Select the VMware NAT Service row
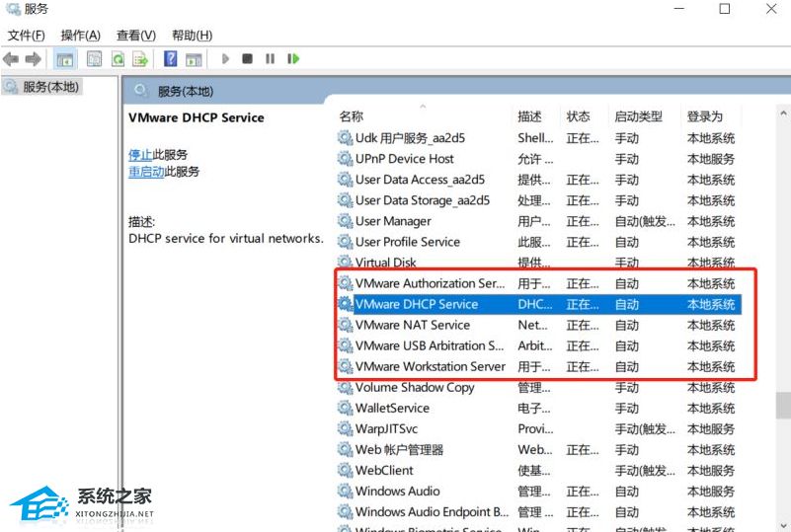Image resolution: width=791 pixels, height=532 pixels. point(412,325)
